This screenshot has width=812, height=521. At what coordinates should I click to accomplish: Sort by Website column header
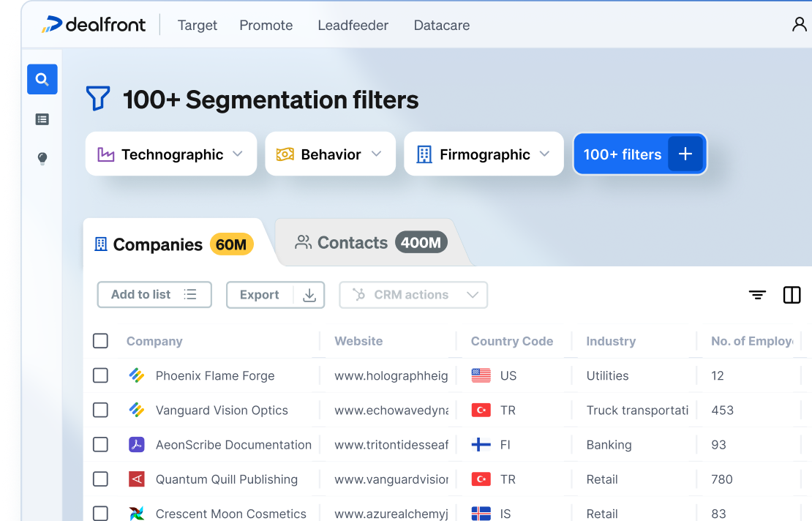click(x=358, y=341)
